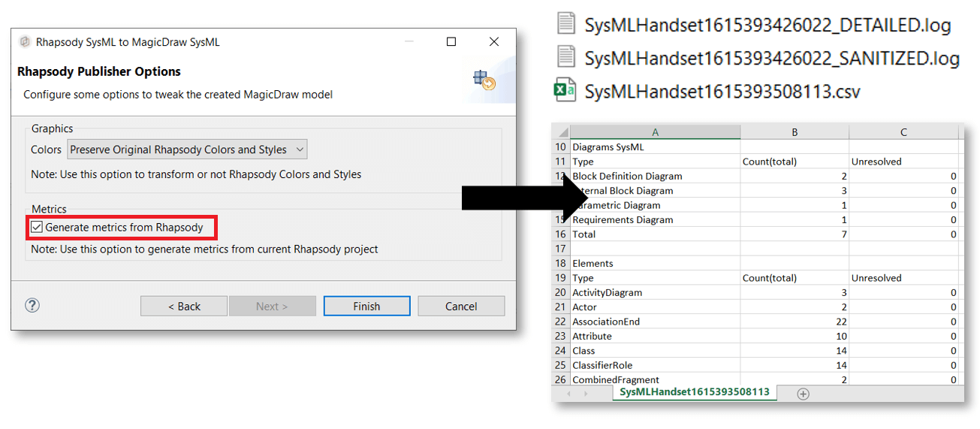980x429 pixels.
Task: Go to next sheet tab arrow
Action: 585,393
